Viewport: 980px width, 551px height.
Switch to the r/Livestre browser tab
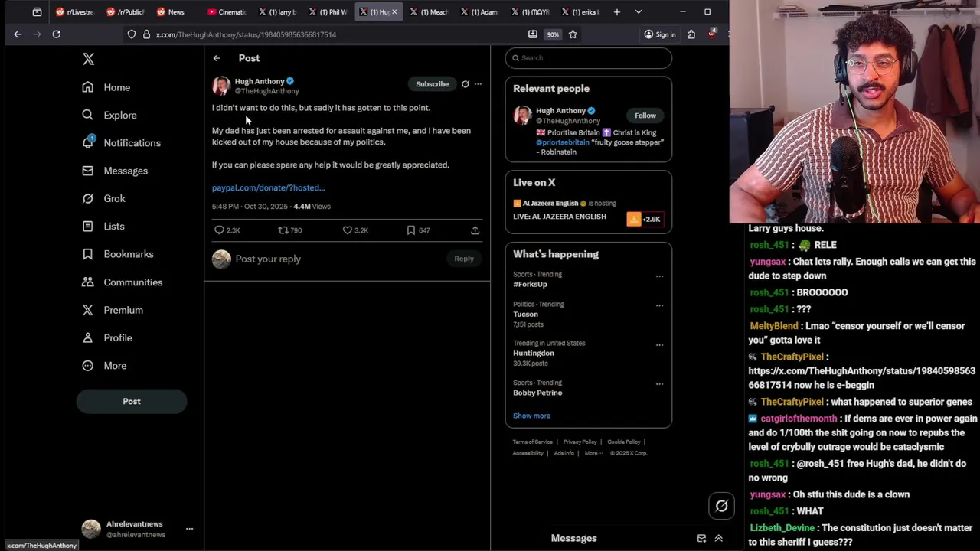(75, 12)
